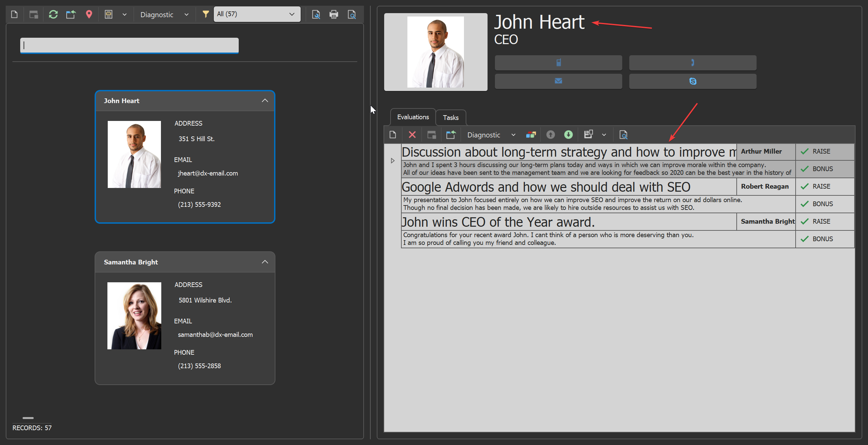Click the colored squares icon in evaluations toolbar
This screenshot has width=868, height=445.
531,135
